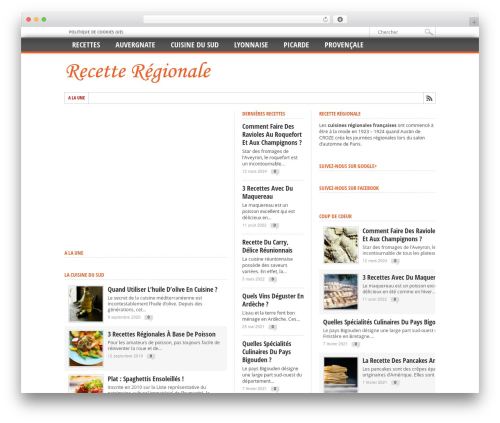The height and width of the screenshot is (423, 500).
Task: Click the Recette Régionale site logo
Action: [138, 72]
